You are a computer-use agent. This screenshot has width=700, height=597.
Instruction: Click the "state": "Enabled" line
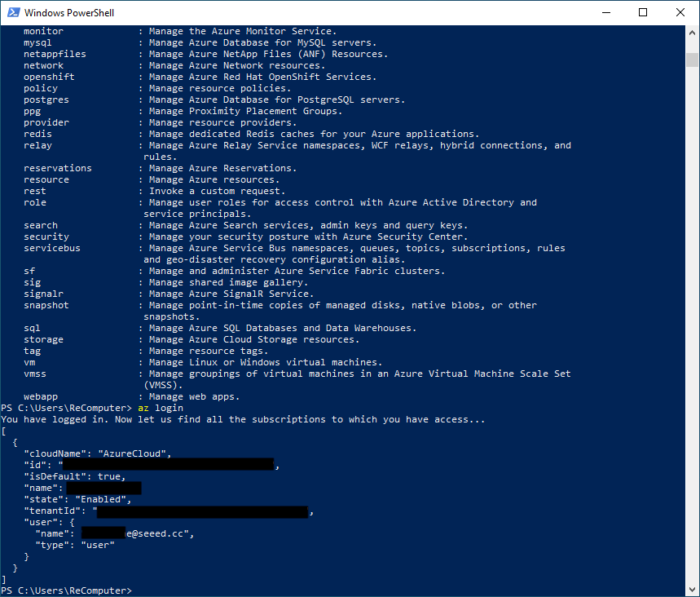coord(77,499)
